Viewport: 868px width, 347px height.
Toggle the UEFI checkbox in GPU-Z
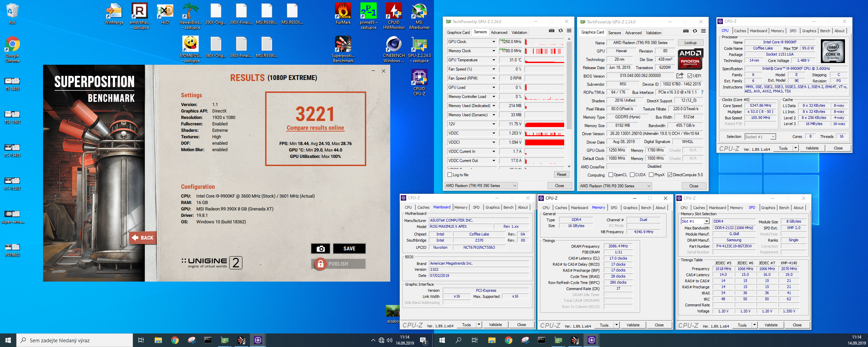click(x=690, y=76)
